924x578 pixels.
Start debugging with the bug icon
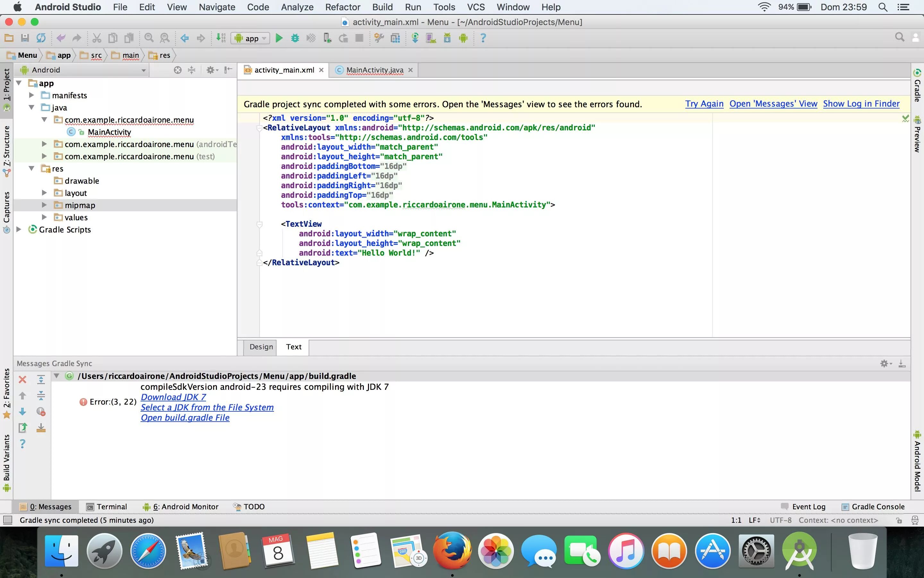[295, 38]
